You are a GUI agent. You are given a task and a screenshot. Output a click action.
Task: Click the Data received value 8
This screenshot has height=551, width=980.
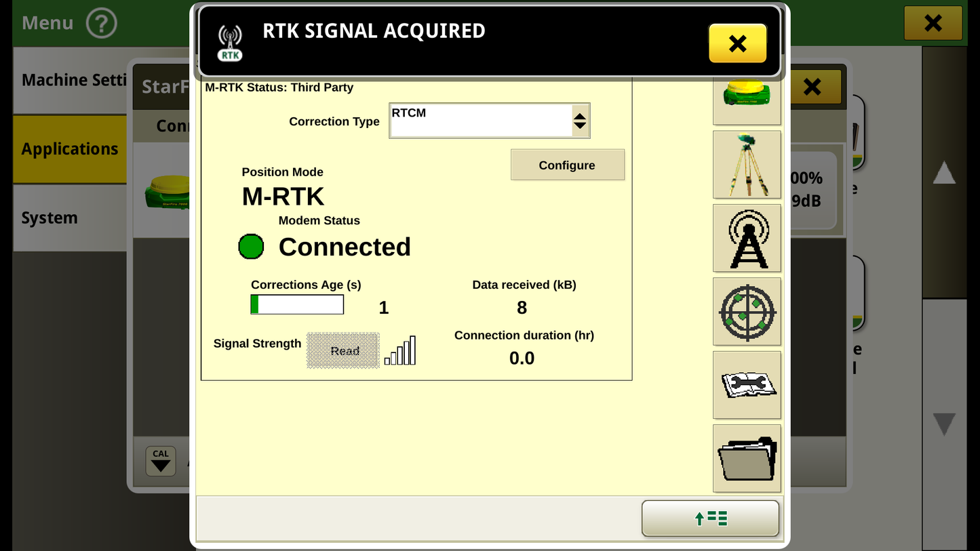tap(522, 308)
